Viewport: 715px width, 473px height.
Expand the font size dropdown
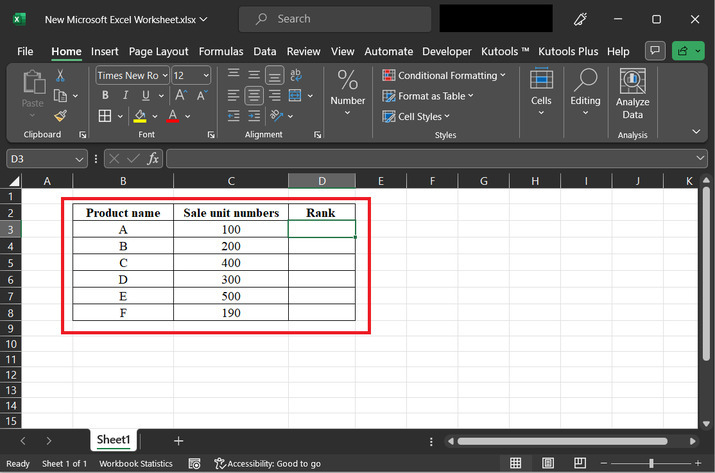coord(205,76)
